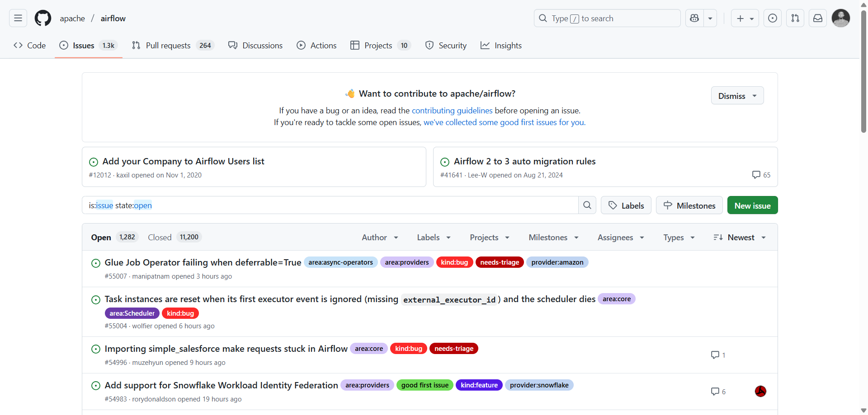Open comments on Airflow 2 to 3 migration issue
This screenshot has height=415, width=868.
click(x=761, y=175)
